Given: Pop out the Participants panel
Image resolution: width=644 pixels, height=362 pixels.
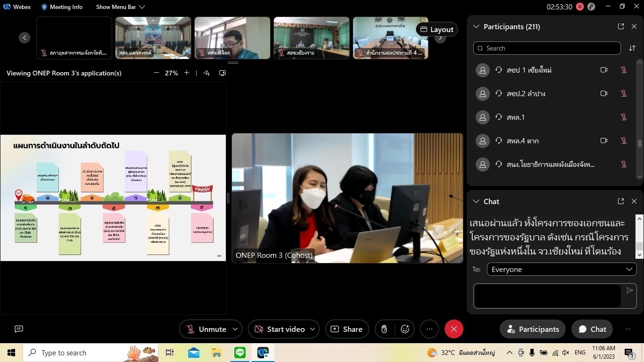Looking at the screenshot, I should [x=621, y=27].
